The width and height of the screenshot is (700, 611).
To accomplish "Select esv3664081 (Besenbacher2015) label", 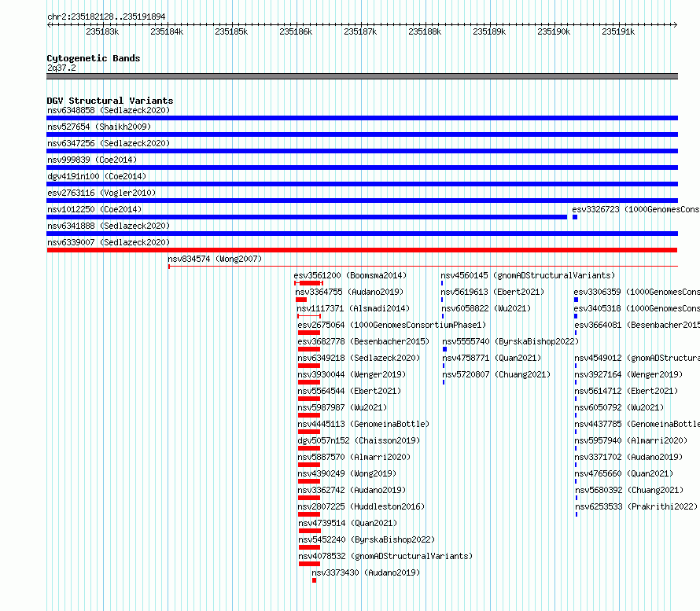I will [637, 325].
